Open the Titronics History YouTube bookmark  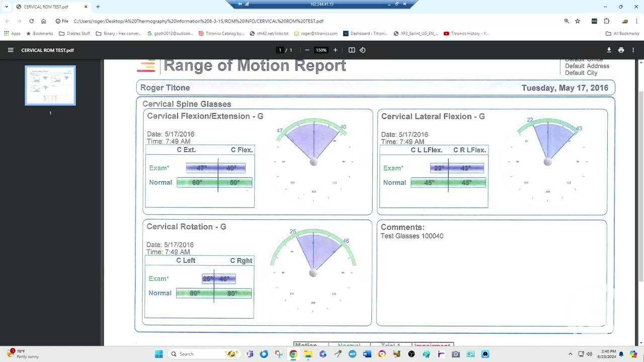(x=466, y=34)
